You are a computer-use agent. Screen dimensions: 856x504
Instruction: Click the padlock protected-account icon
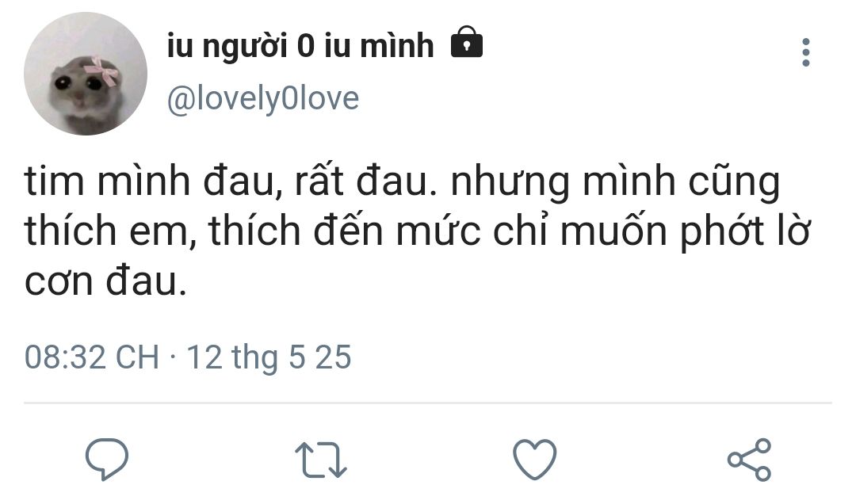466,44
